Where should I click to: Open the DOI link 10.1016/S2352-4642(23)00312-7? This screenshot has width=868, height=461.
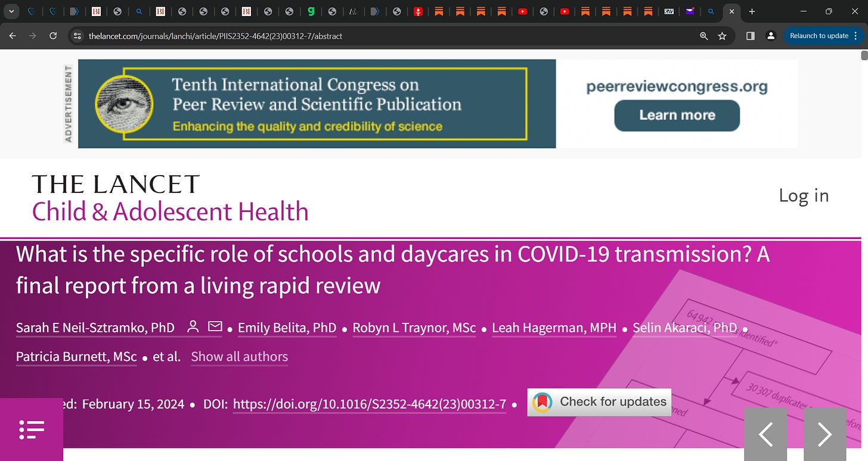coord(370,404)
